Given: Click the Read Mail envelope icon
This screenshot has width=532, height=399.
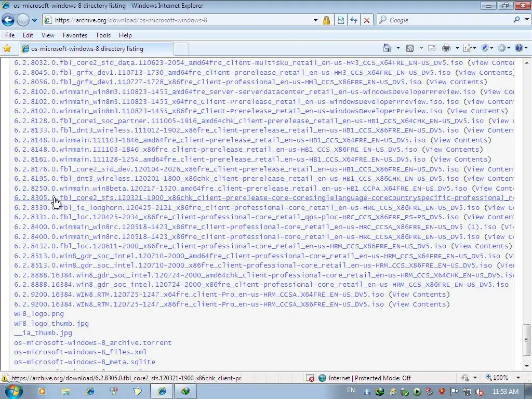Looking at the screenshot, I should pyautogui.click(x=432, y=48).
